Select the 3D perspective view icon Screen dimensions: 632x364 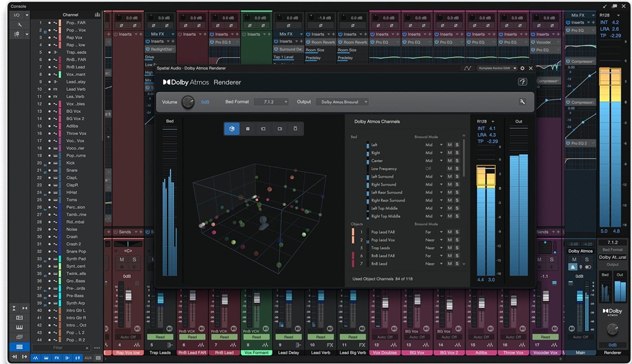pyautogui.click(x=231, y=128)
